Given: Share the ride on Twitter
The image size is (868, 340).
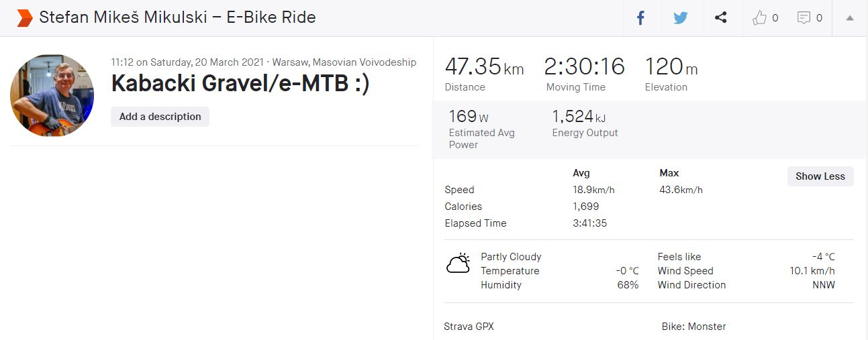Looking at the screenshot, I should pos(680,18).
